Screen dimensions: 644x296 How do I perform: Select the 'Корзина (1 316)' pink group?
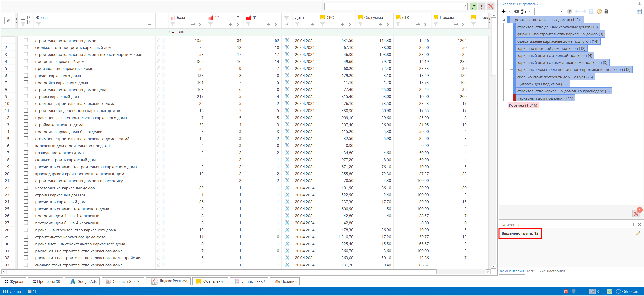click(x=523, y=105)
